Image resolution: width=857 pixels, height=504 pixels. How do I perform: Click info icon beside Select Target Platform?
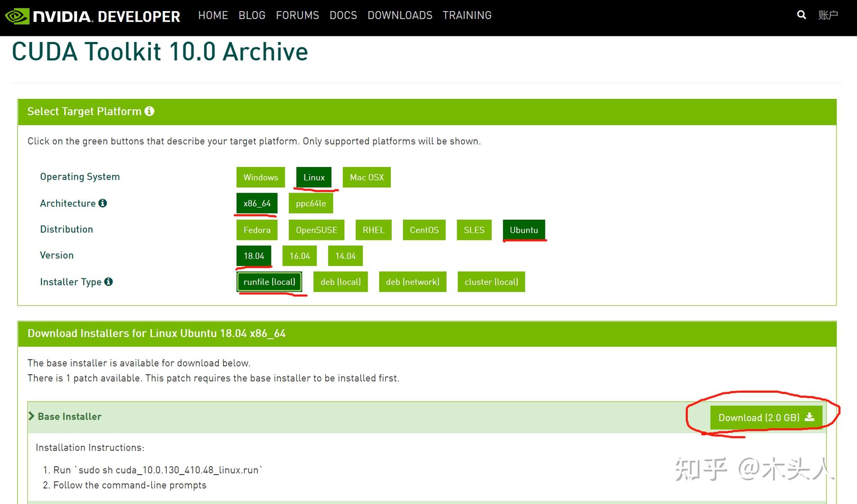coord(149,111)
